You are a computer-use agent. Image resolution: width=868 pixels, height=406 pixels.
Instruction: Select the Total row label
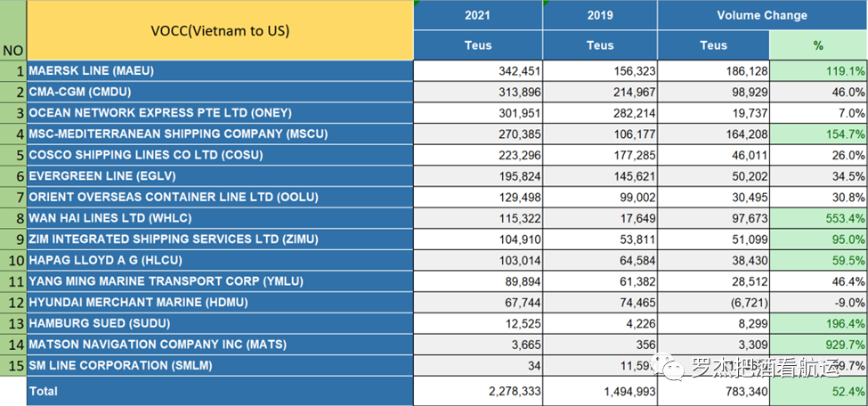(221, 391)
